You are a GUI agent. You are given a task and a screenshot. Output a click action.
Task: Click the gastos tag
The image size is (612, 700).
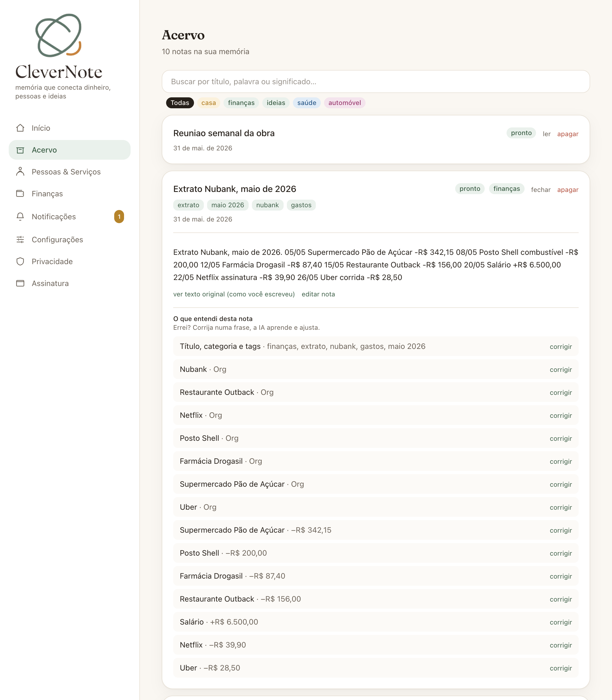click(x=301, y=205)
